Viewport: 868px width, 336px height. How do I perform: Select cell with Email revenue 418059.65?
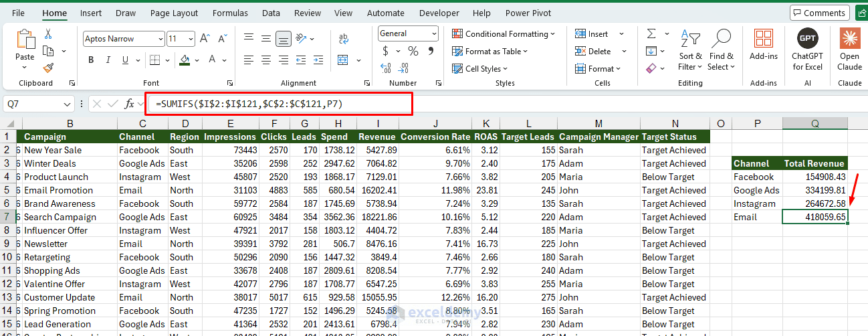pyautogui.click(x=815, y=217)
